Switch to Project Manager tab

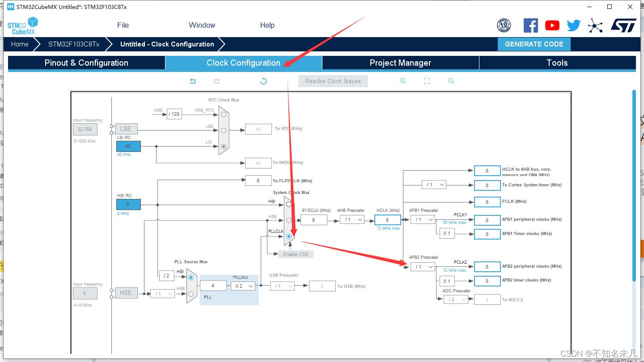400,63
